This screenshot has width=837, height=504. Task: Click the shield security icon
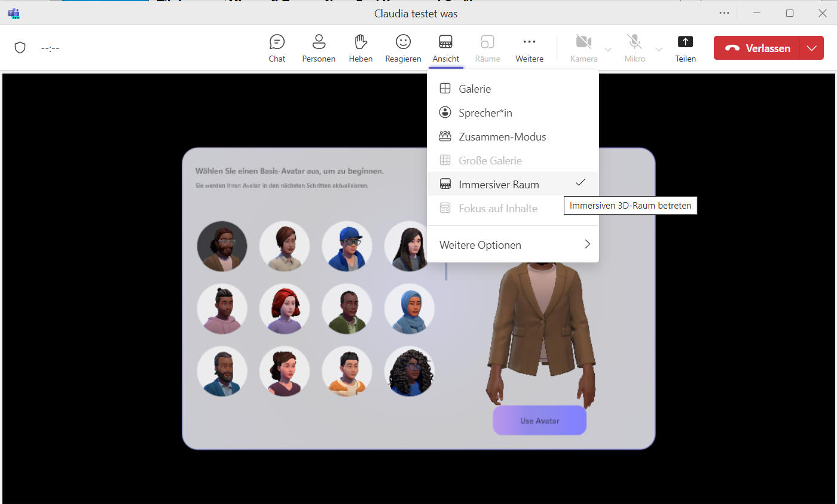(20, 48)
